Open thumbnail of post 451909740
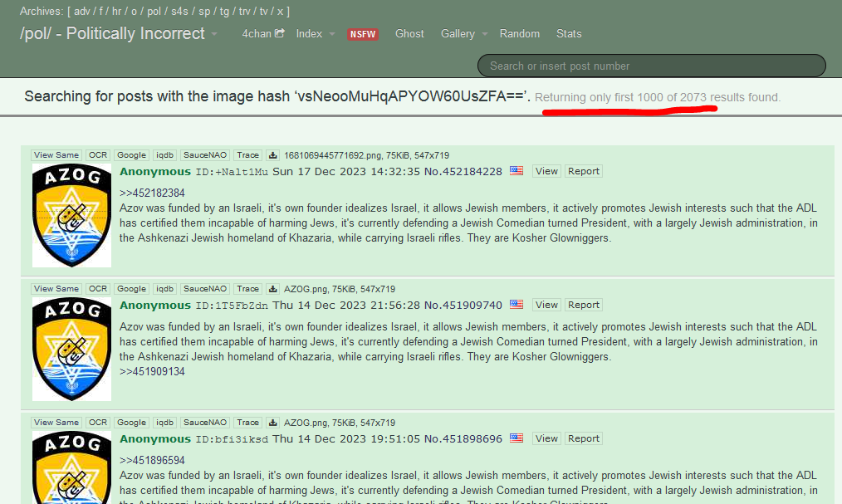The width and height of the screenshot is (842, 504). pyautogui.click(x=72, y=349)
